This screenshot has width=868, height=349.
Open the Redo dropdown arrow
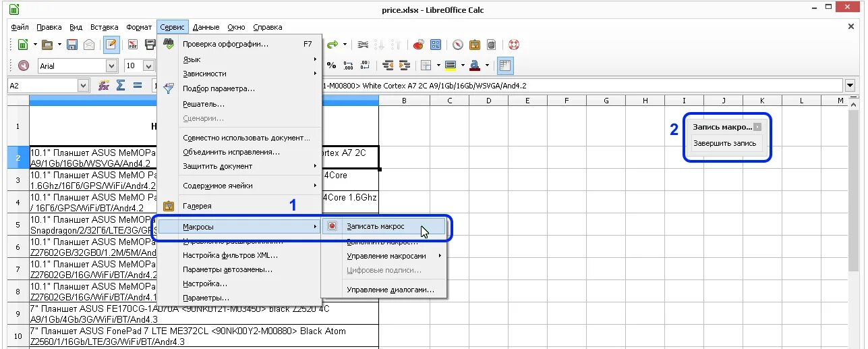pos(345,45)
